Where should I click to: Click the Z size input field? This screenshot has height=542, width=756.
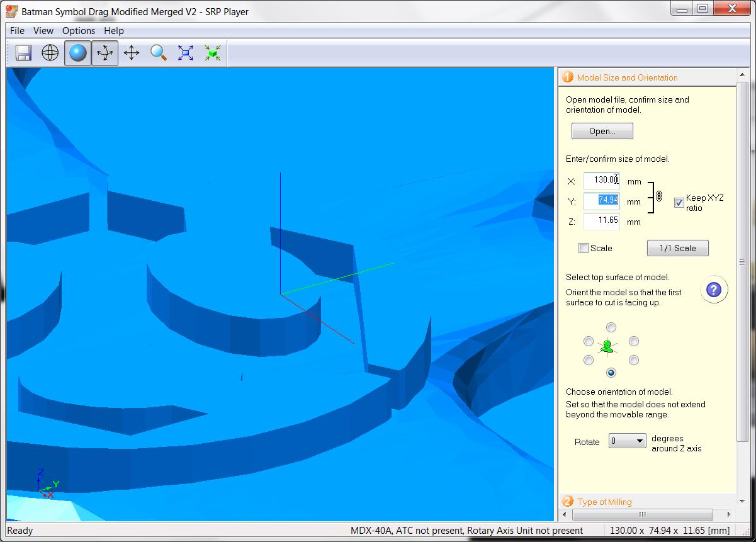click(601, 221)
